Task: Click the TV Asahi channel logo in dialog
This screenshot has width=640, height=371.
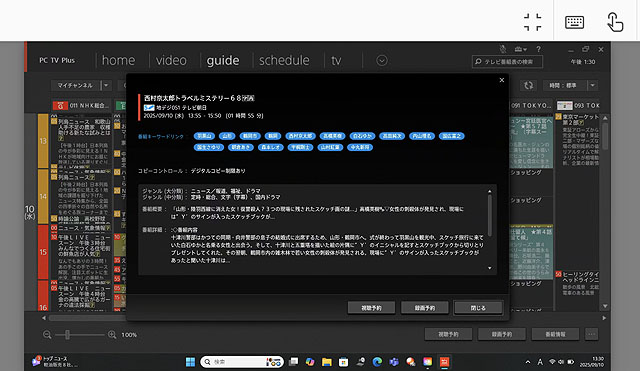Action: point(149,108)
